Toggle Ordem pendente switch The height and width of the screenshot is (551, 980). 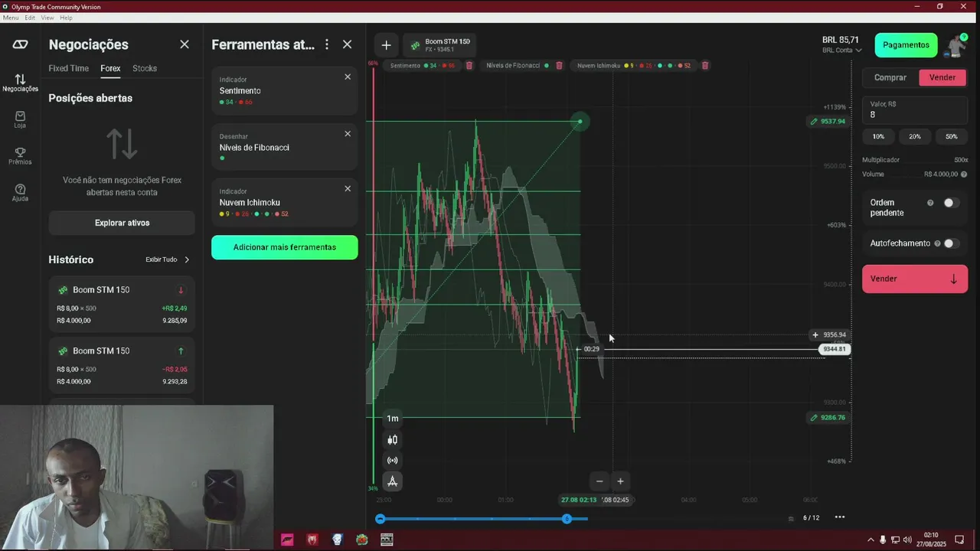(951, 203)
